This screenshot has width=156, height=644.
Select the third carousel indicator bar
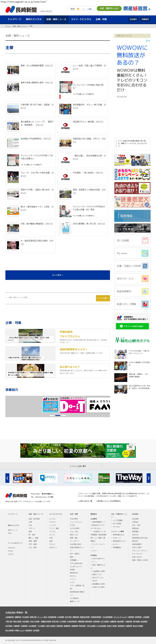pyautogui.click(x=64, y=415)
